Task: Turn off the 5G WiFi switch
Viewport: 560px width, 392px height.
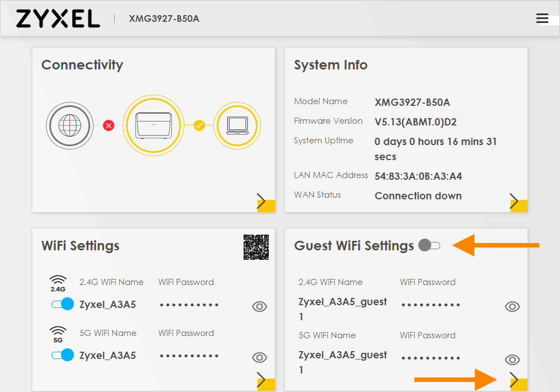Action: coord(62,355)
